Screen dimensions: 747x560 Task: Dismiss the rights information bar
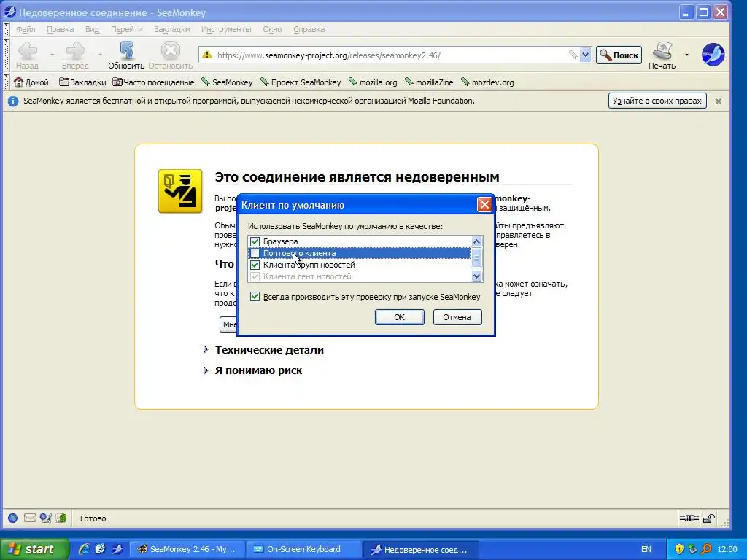point(719,101)
